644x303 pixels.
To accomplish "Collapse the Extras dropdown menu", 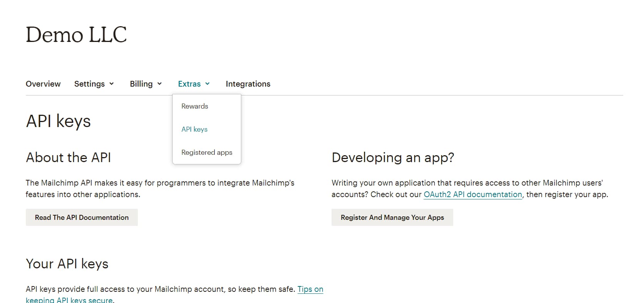I will coord(194,84).
